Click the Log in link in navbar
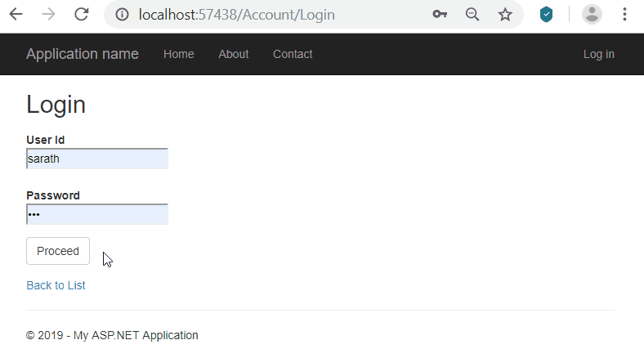Viewport: 644px width, 358px height. tap(599, 54)
